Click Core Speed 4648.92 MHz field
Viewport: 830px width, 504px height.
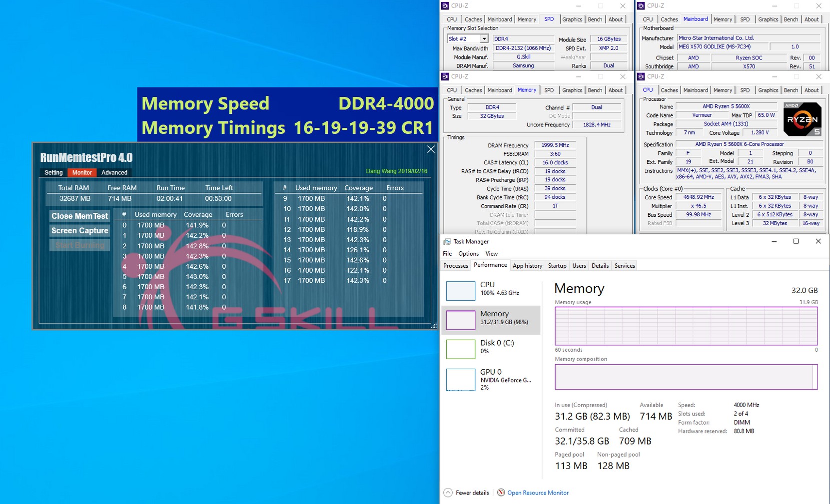698,197
